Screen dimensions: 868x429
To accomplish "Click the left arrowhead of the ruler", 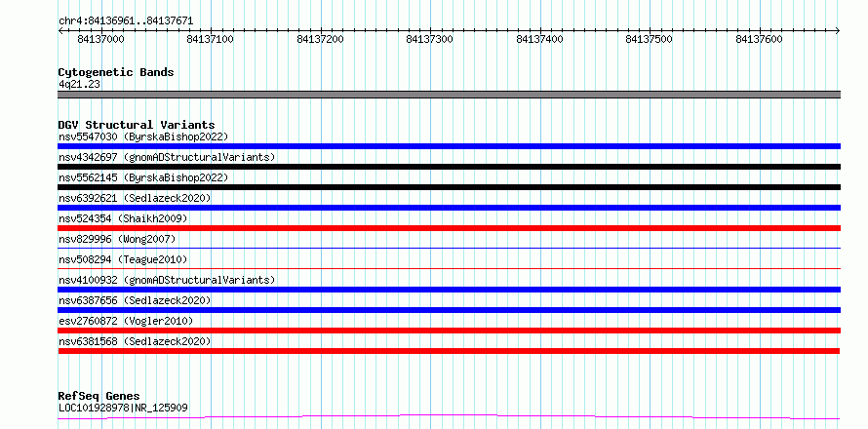I will (60, 30).
